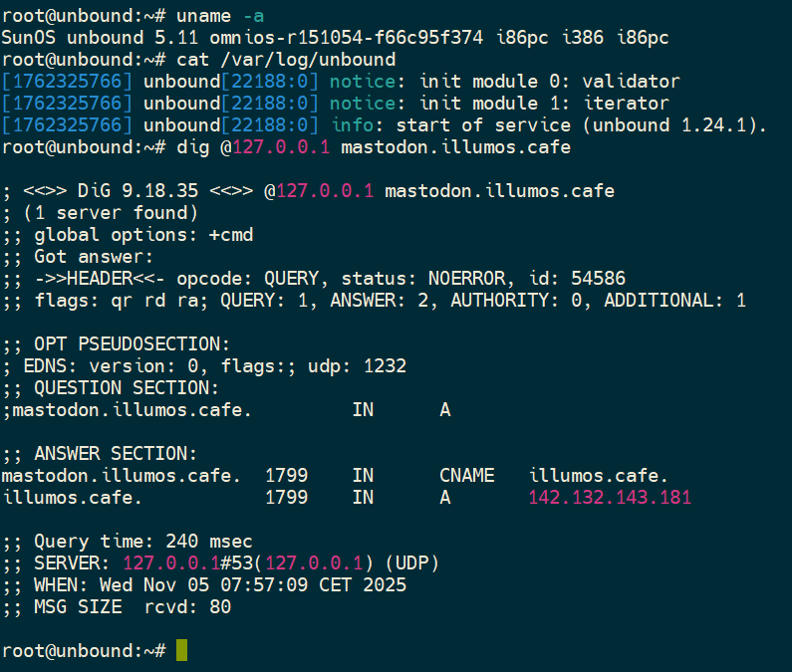The image size is (792, 672).
Task: Click the "QUESTION SECTION" header
Action: 126,387
